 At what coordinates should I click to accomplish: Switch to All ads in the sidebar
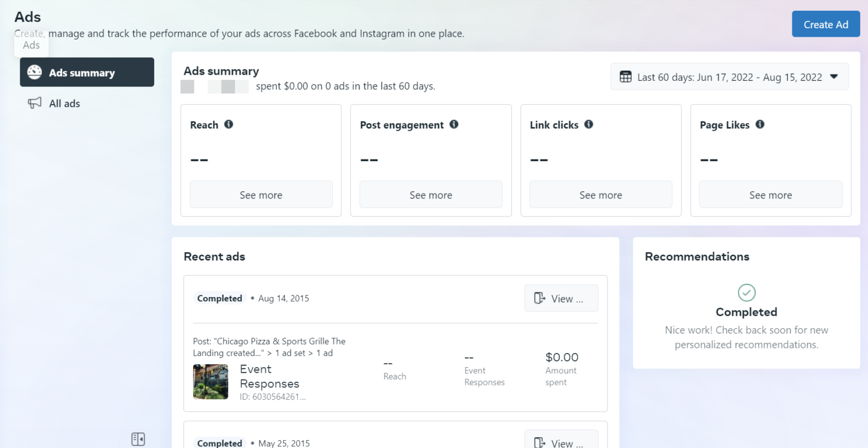(65, 103)
